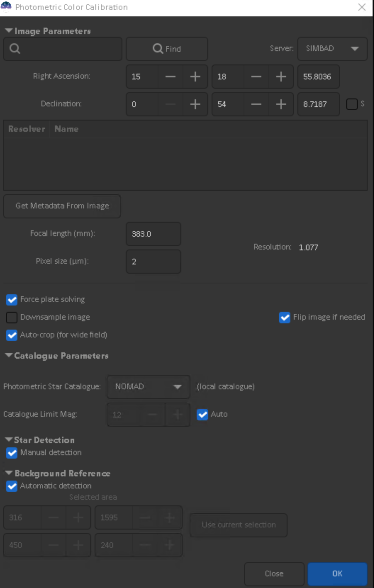The width and height of the screenshot is (374, 588).
Task: Decrease the Declination minutes value
Action: tap(256, 104)
